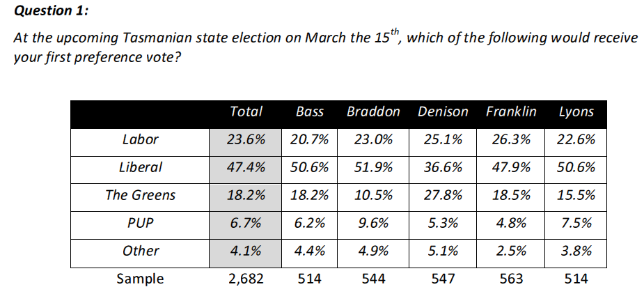
Task: Select the Denison column header
Action: pyautogui.click(x=443, y=111)
